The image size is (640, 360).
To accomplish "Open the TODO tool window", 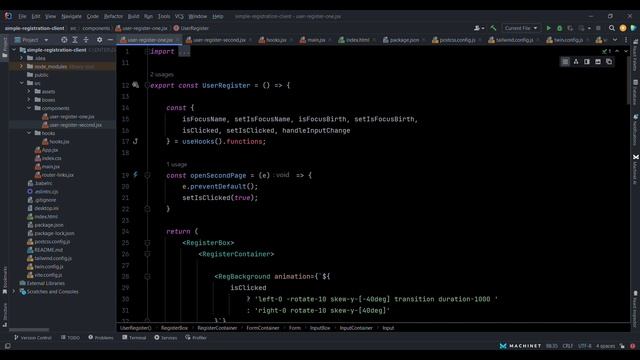I will pos(70,338).
